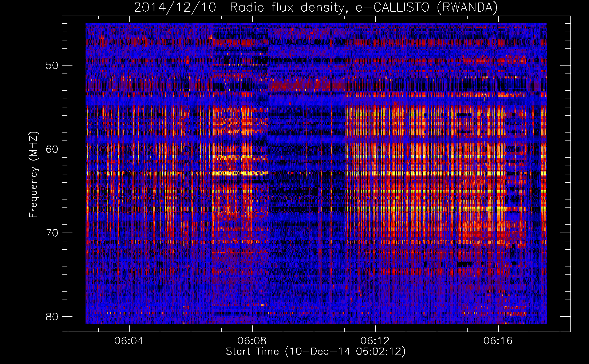
Task: Click the 06:16 time tick label
Action: pyautogui.click(x=498, y=341)
